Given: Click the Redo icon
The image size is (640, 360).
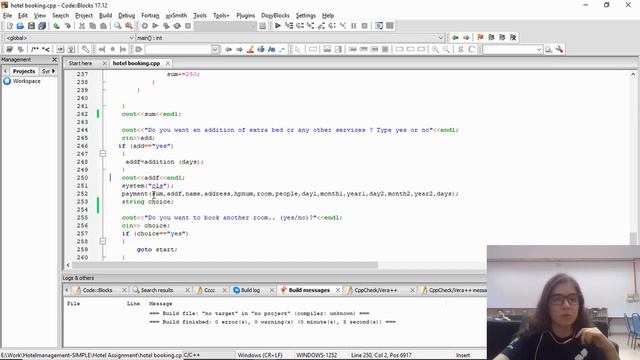Looking at the screenshot, I should coord(67,26).
